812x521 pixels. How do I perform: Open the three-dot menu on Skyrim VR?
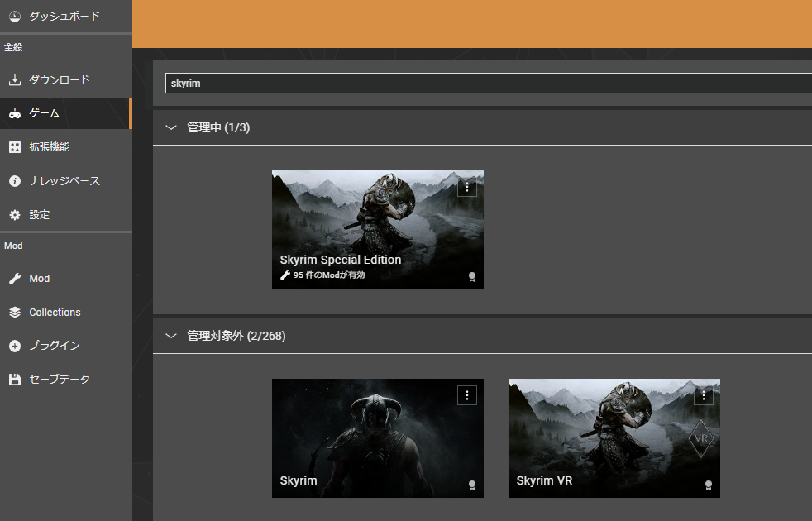coord(703,395)
